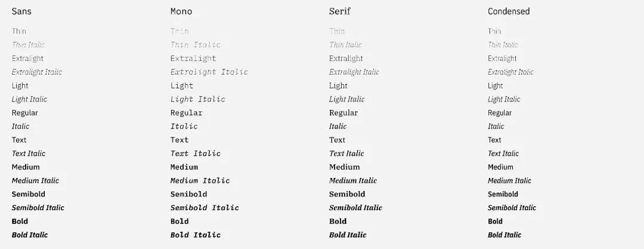Select Thin in the Condensed column
Image resolution: width=644 pixels, height=249 pixels.
click(494, 31)
